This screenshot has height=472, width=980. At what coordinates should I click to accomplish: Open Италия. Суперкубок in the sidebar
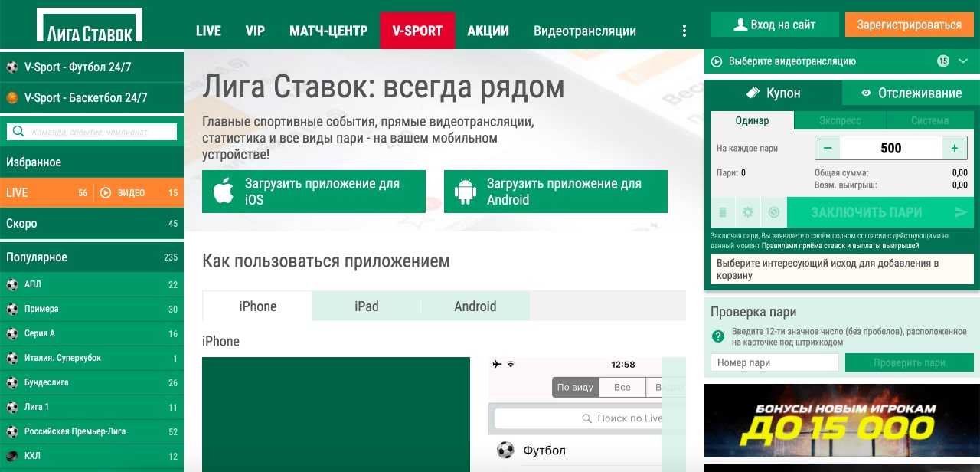coord(92,358)
